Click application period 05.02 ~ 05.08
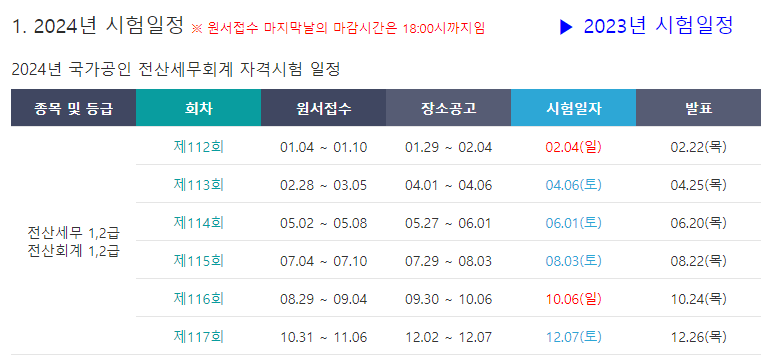 tap(324, 224)
